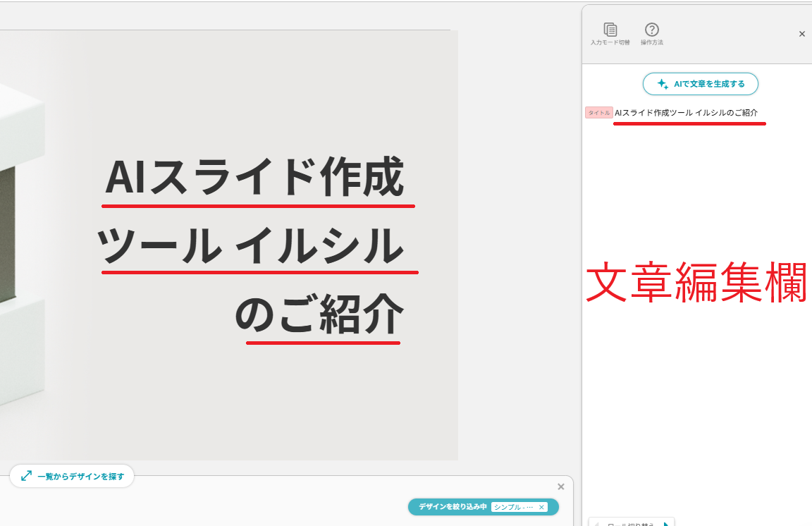
Task: Click the sparkle icon in AI generate button
Action: [x=663, y=84]
